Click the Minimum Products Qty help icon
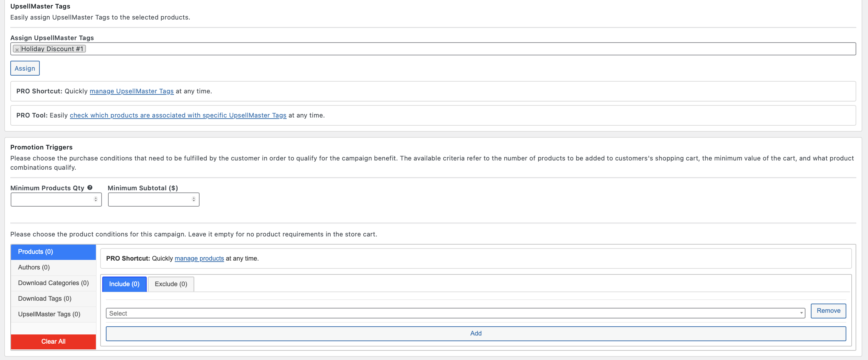This screenshot has width=868, height=360. [x=90, y=188]
